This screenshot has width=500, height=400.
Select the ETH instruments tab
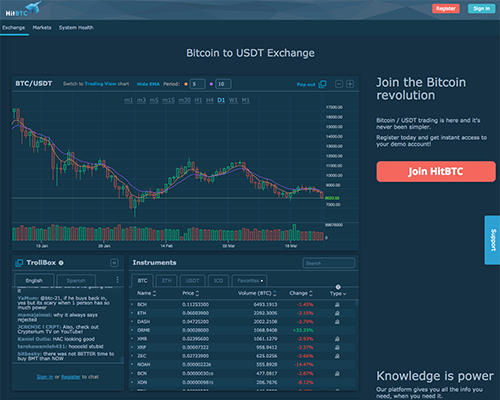[x=166, y=281]
